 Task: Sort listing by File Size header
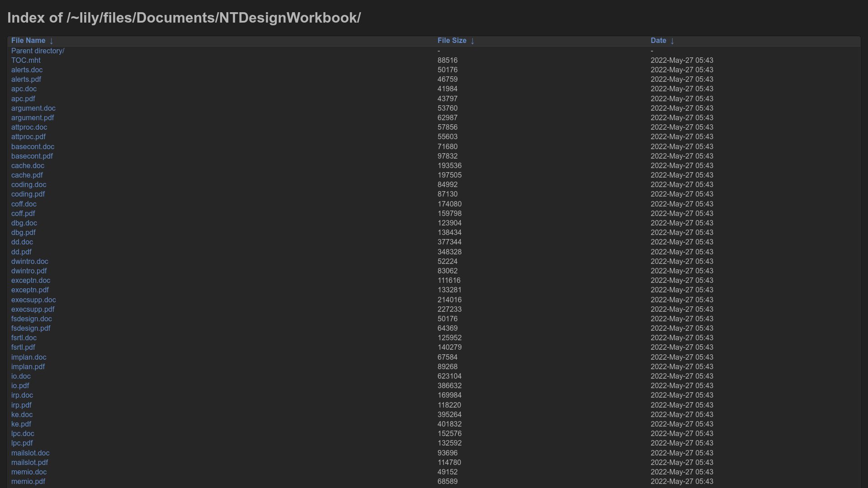pos(452,41)
